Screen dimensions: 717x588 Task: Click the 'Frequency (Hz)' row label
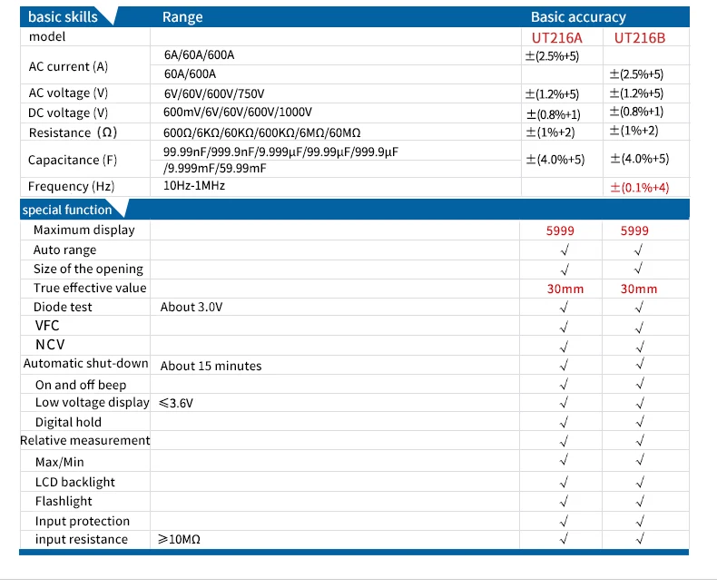click(x=71, y=187)
